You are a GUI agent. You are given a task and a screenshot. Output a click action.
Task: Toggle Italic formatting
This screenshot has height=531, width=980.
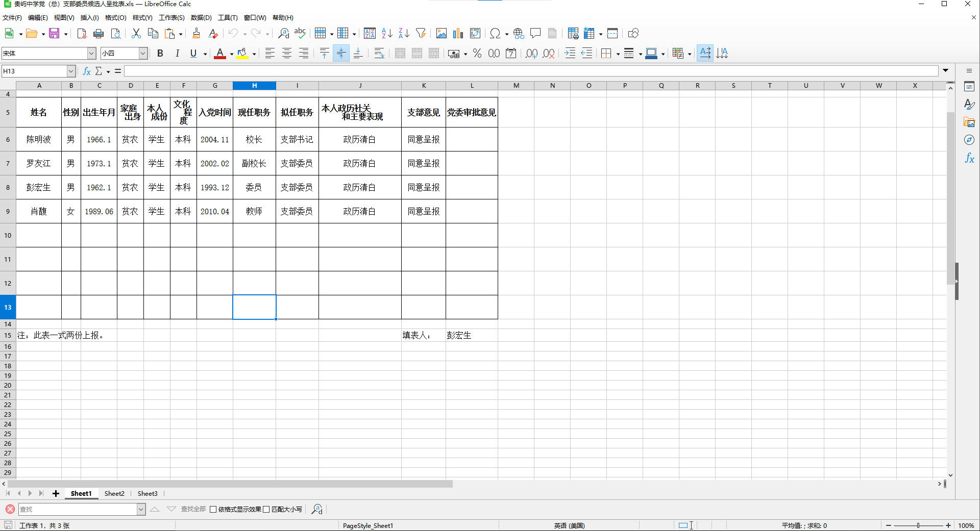pyautogui.click(x=177, y=54)
